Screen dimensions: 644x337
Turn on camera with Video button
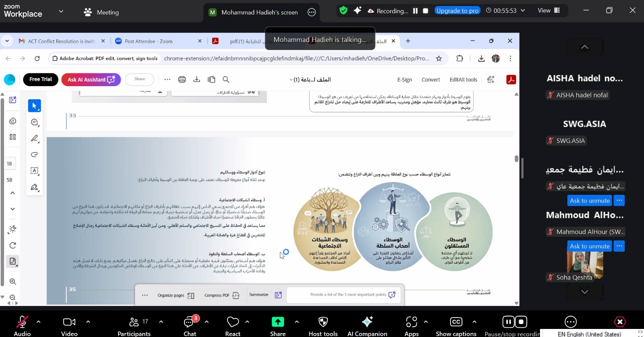point(69,326)
